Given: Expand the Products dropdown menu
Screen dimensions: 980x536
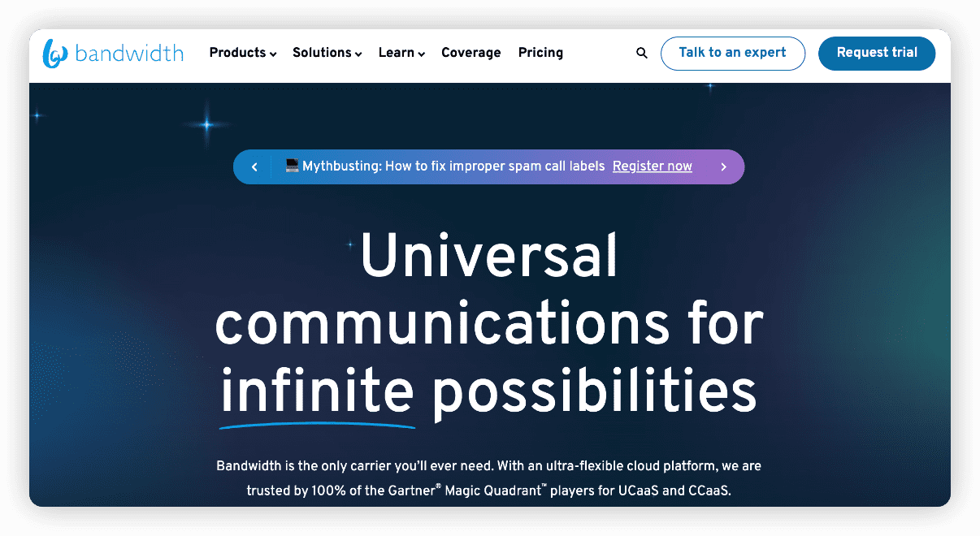Looking at the screenshot, I should 243,53.
